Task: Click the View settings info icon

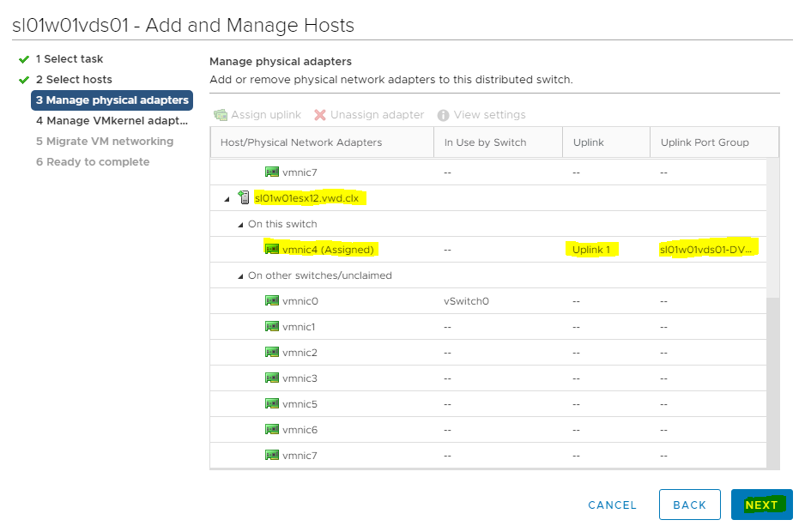Action: [x=443, y=115]
